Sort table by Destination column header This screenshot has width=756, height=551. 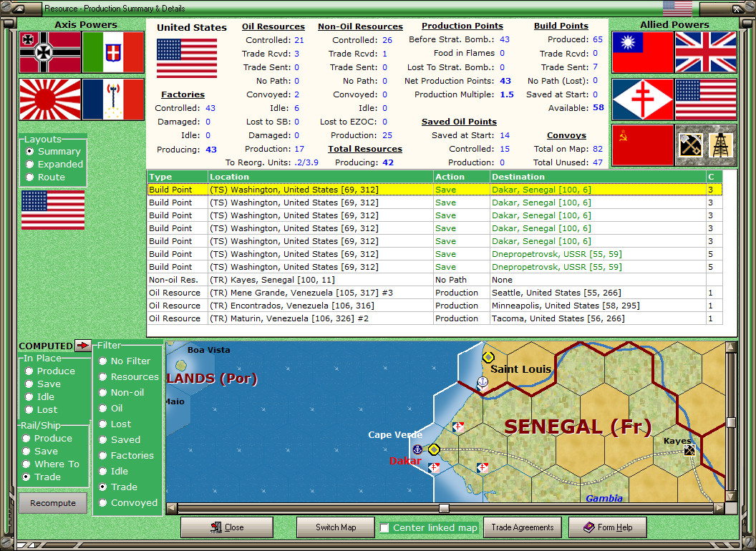point(598,177)
